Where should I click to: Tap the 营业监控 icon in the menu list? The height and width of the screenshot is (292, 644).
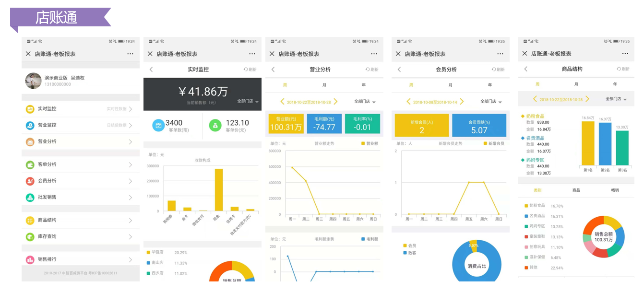(x=30, y=125)
